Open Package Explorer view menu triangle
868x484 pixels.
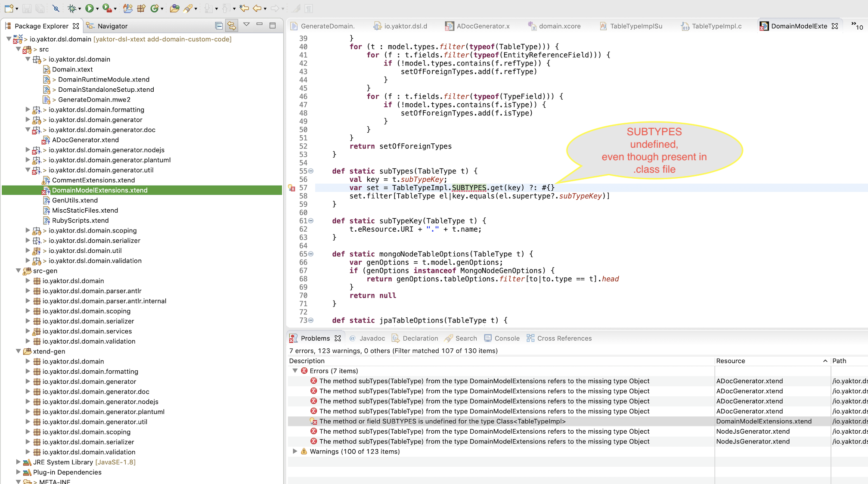click(x=246, y=25)
